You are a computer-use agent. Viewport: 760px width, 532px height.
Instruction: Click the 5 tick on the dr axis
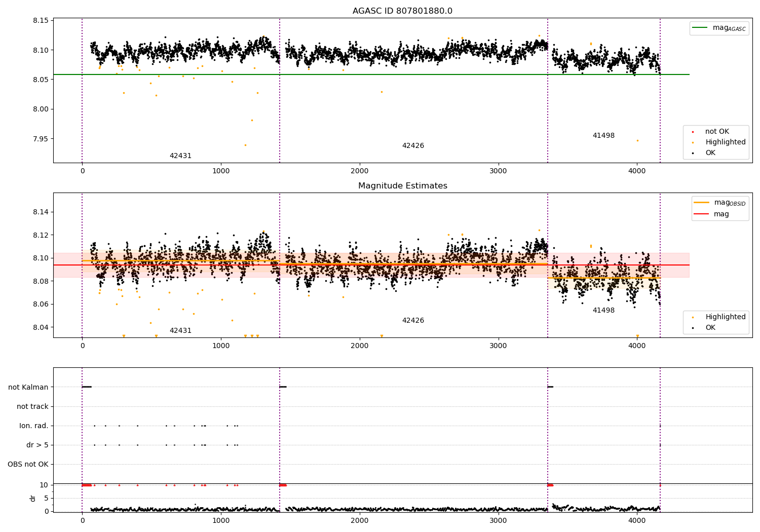[47, 499]
